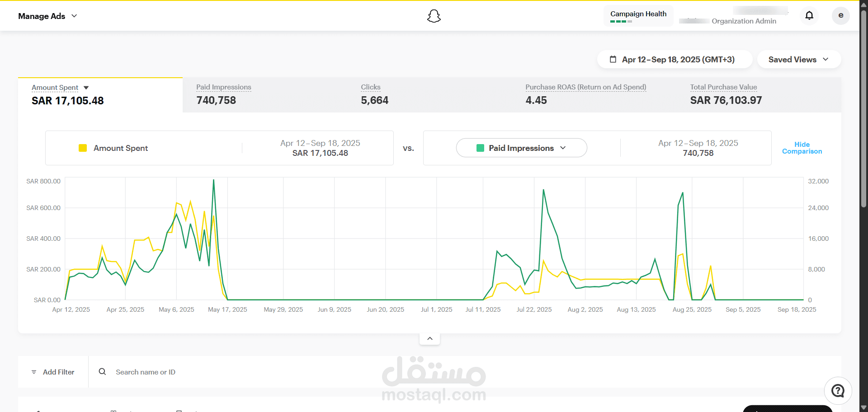The image size is (868, 412).
Task: Click the 'vs.' comparison label
Action: coord(408,148)
